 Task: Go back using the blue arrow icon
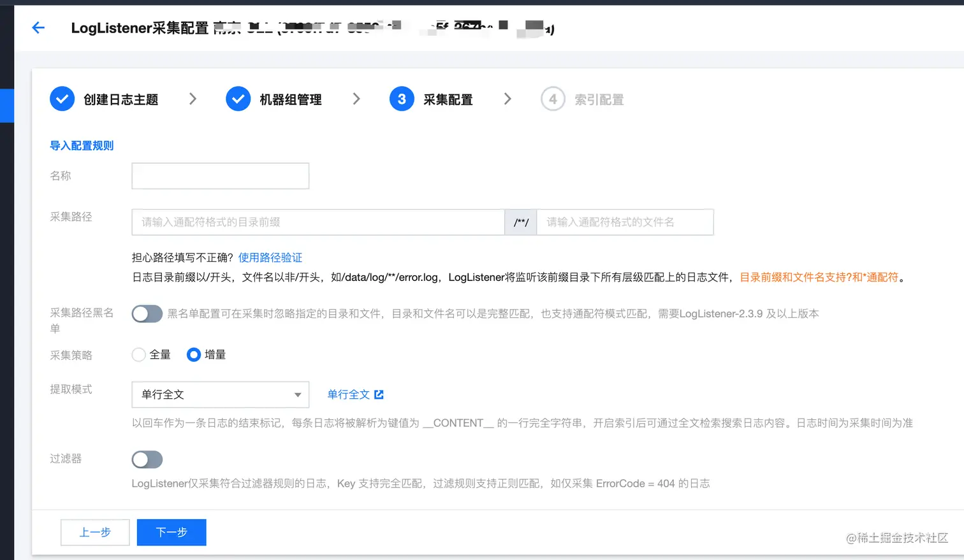38,27
